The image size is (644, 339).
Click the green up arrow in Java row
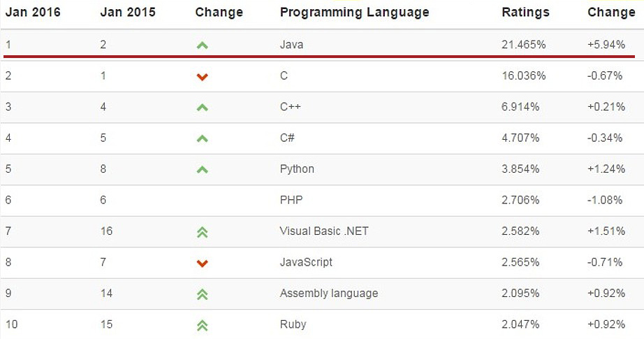(202, 45)
